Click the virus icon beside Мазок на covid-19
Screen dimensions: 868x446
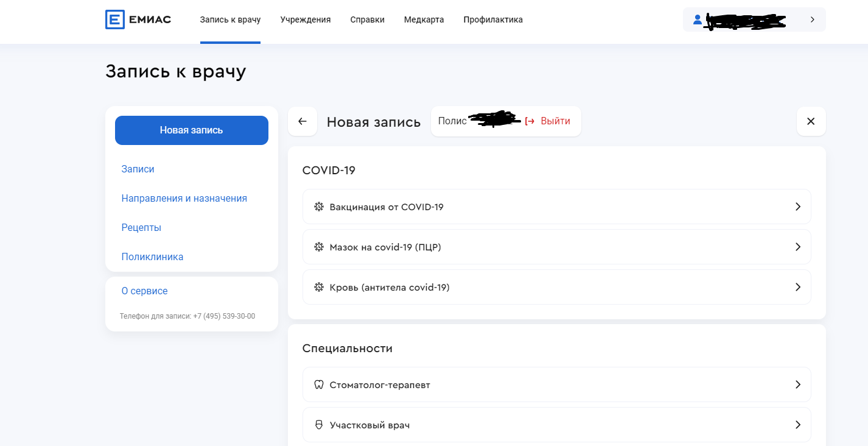[x=318, y=247]
